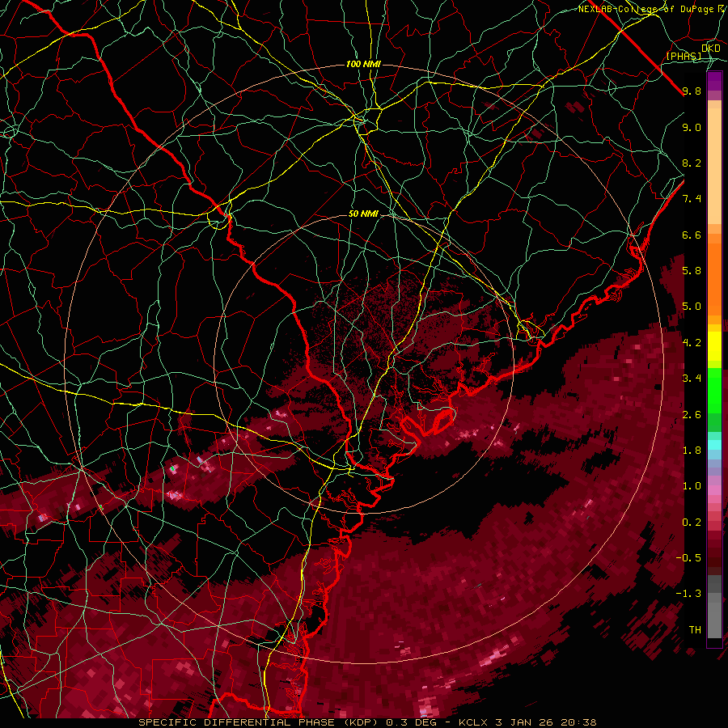Image resolution: width=728 pixels, height=728 pixels.
Task: Select the 5.0 scale label
Action: coord(692,307)
